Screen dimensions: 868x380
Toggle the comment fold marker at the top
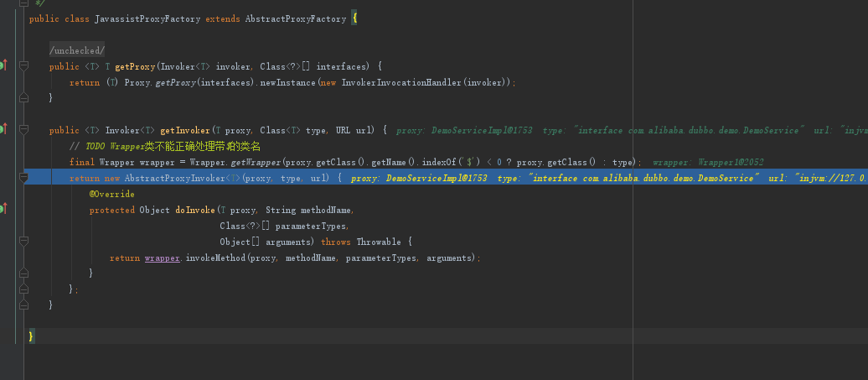point(23,3)
